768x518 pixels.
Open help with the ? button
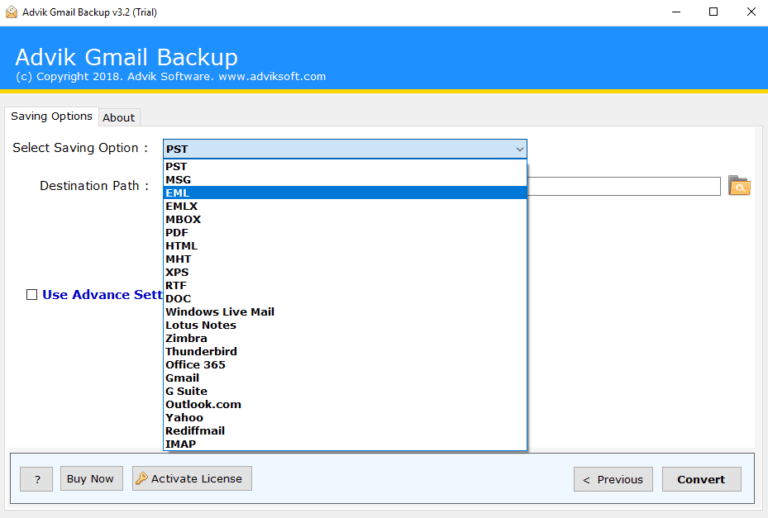click(36, 479)
